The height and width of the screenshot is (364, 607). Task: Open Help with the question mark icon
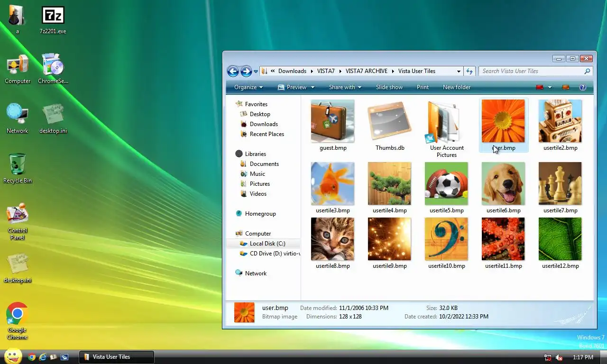pos(583,87)
